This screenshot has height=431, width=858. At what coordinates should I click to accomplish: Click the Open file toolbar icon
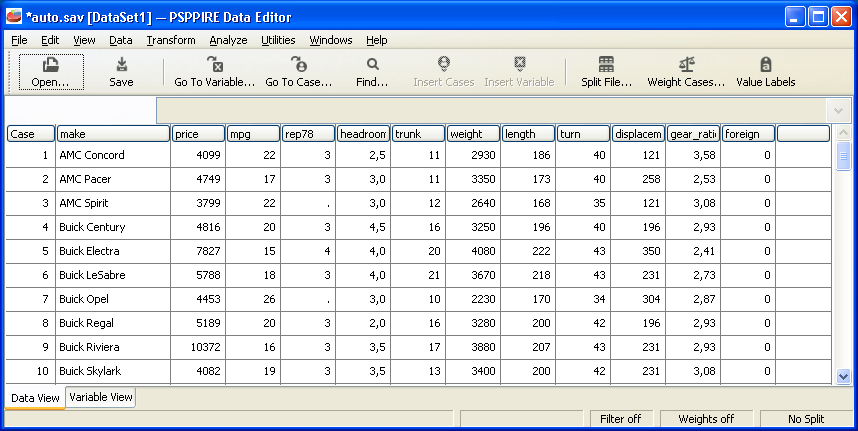51,72
